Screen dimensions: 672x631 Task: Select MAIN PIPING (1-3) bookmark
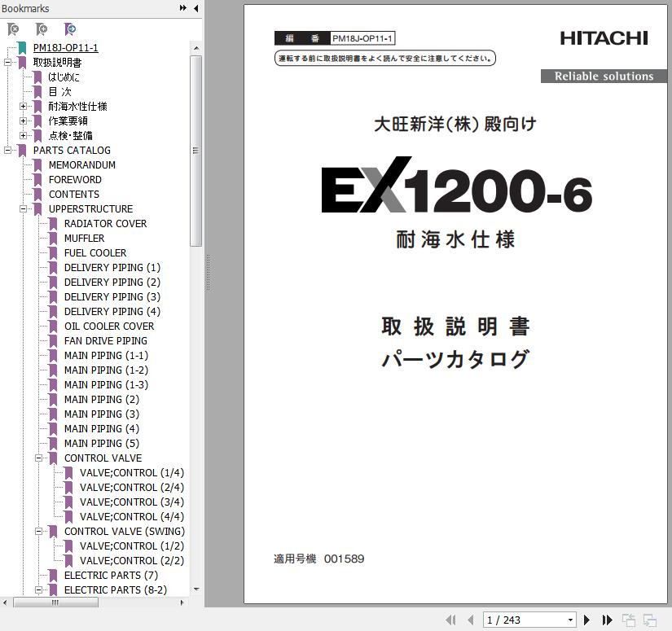pyautogui.click(x=106, y=384)
